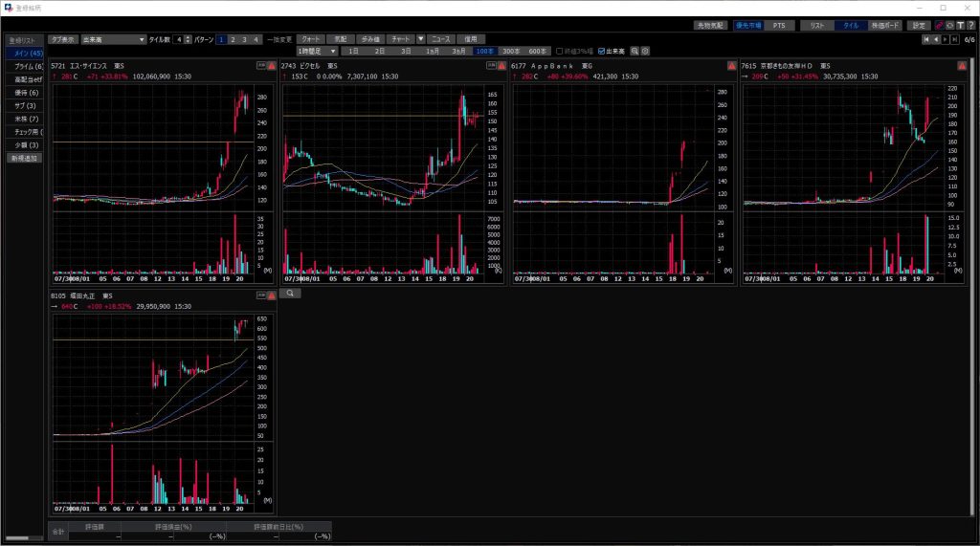Click the help question mark icon
The height and width of the screenshot is (546, 980).
click(971, 25)
